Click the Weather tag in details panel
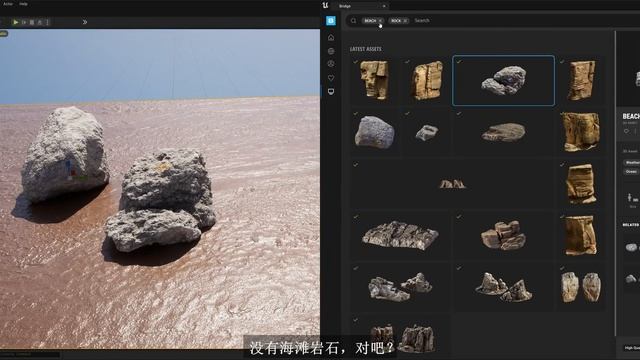The height and width of the screenshot is (360, 640). click(632, 162)
